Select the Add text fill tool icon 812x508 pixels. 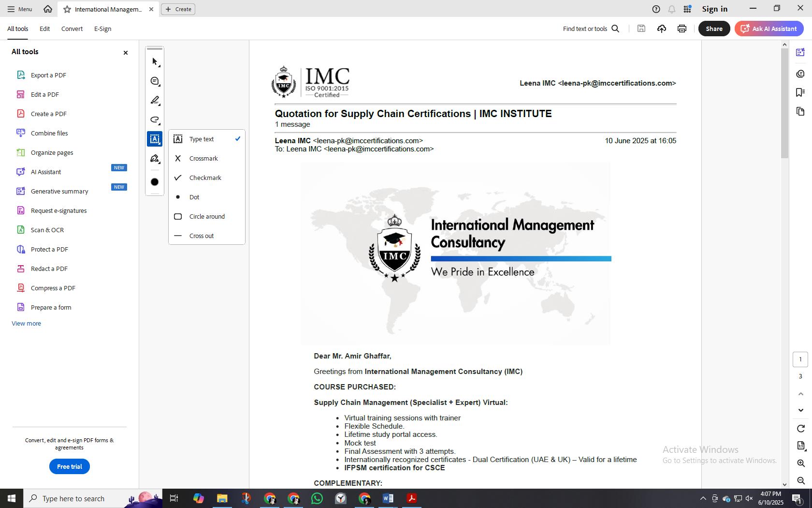155,139
